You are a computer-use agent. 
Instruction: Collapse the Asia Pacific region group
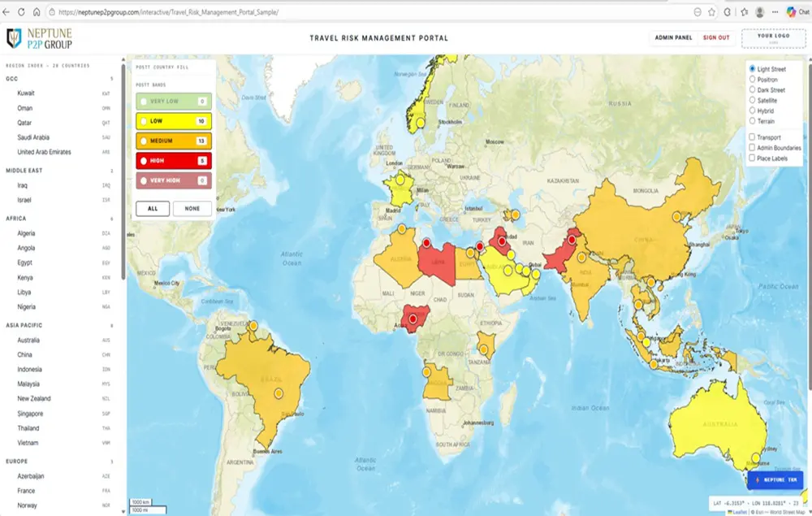click(x=59, y=325)
